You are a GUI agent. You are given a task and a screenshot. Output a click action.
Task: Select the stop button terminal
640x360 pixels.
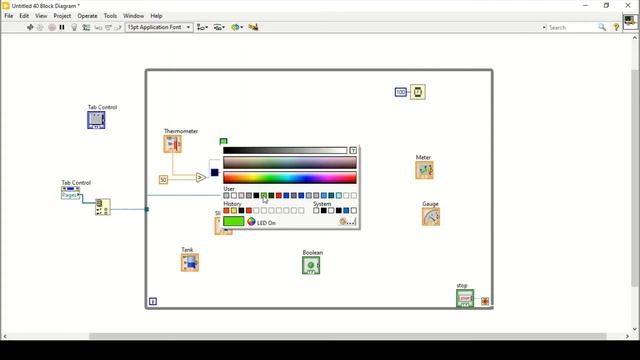[x=465, y=298]
